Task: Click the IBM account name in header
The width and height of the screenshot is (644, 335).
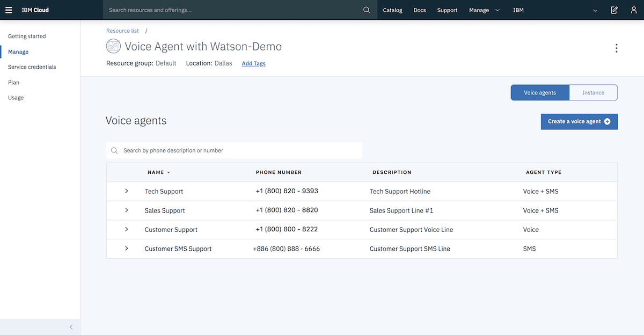Action: click(x=518, y=10)
